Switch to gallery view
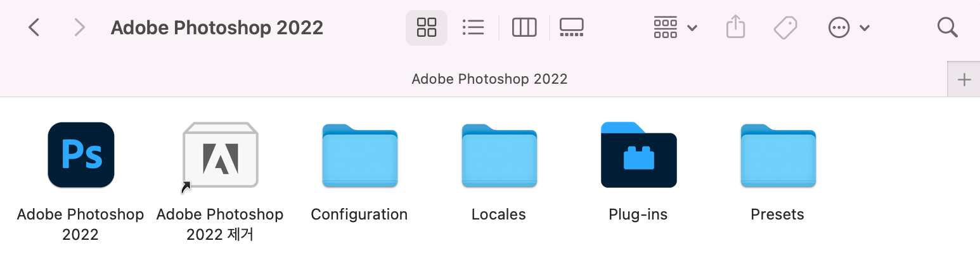Image resolution: width=980 pixels, height=269 pixels. coord(571,27)
